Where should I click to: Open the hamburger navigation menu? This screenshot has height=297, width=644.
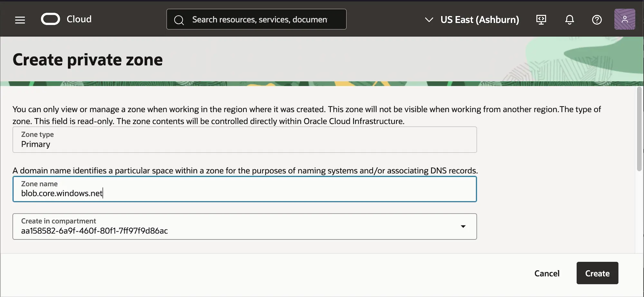[x=20, y=20]
